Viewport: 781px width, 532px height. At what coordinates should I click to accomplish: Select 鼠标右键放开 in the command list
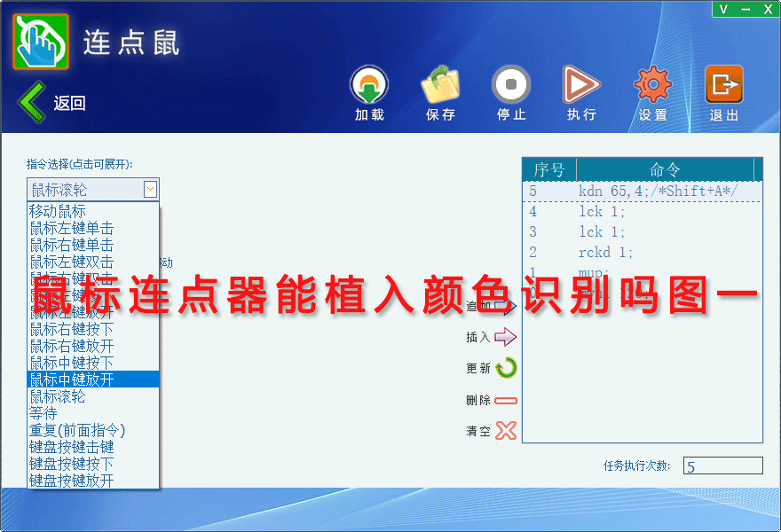pyautogui.click(x=93, y=347)
